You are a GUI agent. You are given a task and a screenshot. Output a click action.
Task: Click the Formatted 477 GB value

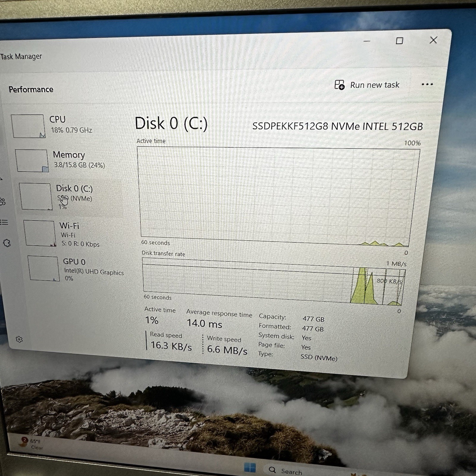pyautogui.click(x=313, y=328)
